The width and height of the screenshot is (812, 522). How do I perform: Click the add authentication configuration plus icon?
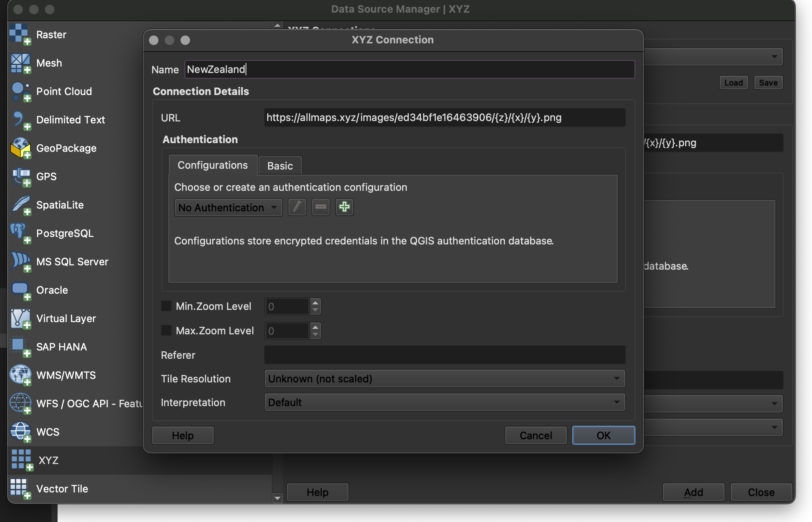click(x=344, y=207)
